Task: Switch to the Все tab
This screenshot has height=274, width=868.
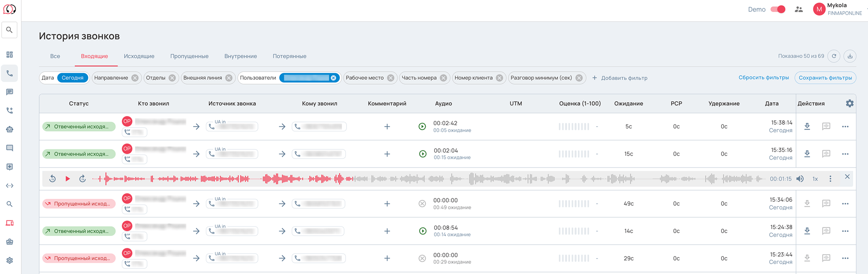Action: 55,56
